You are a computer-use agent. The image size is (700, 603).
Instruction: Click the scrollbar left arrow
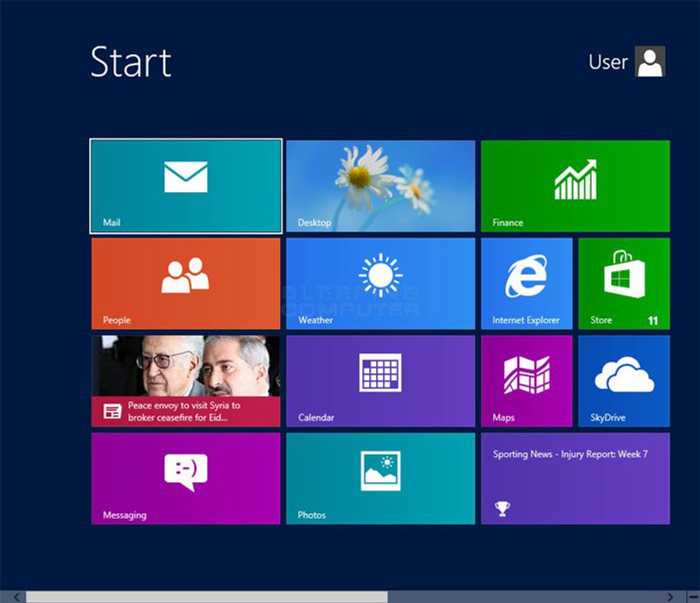click(16, 597)
